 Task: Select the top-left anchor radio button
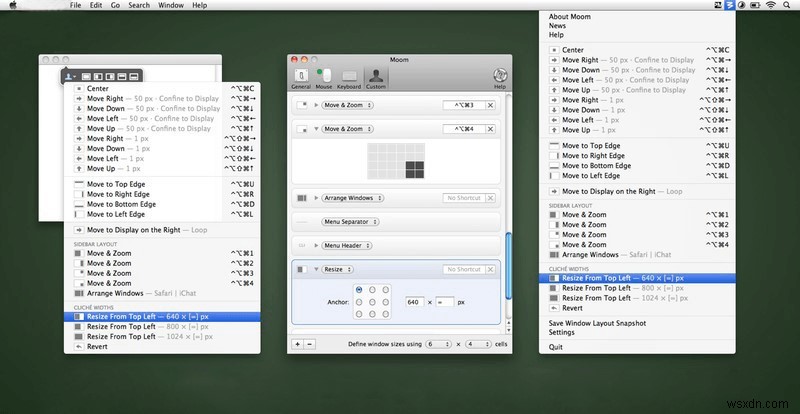click(x=359, y=289)
